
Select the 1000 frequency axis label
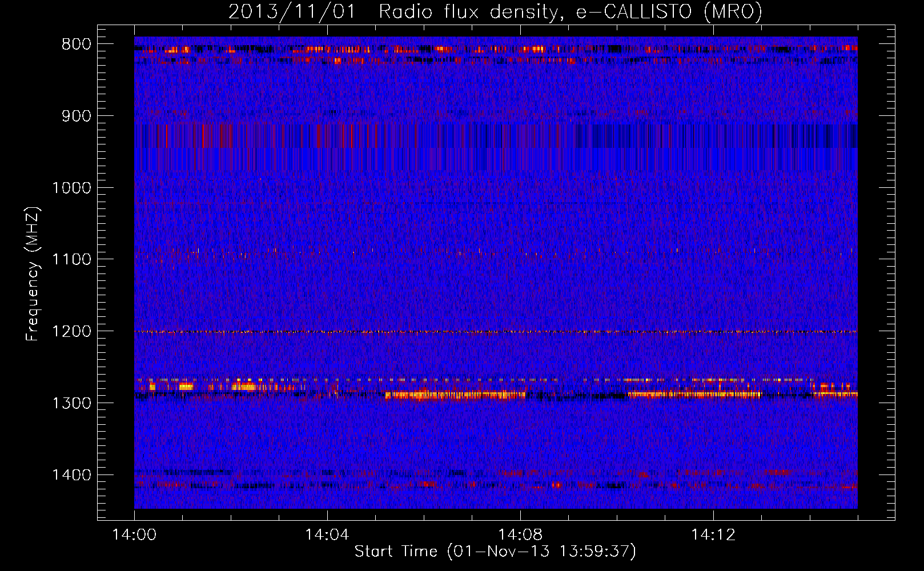click(x=71, y=188)
